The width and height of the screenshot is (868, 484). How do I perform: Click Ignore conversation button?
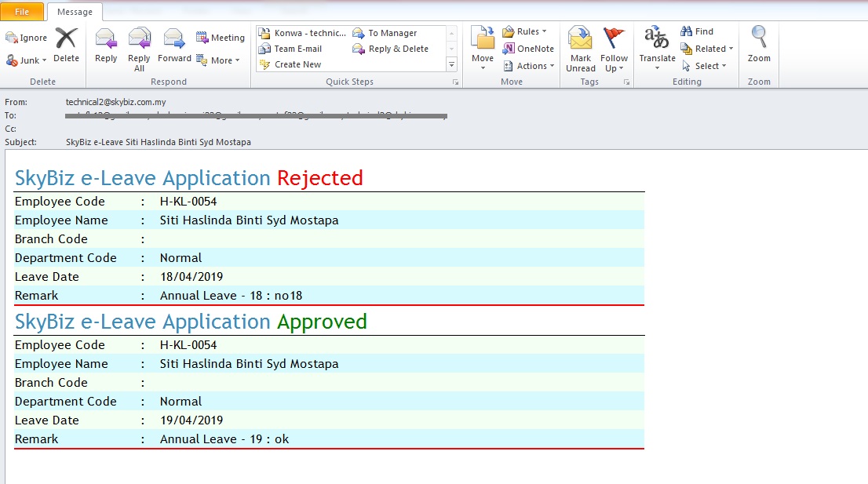click(27, 38)
